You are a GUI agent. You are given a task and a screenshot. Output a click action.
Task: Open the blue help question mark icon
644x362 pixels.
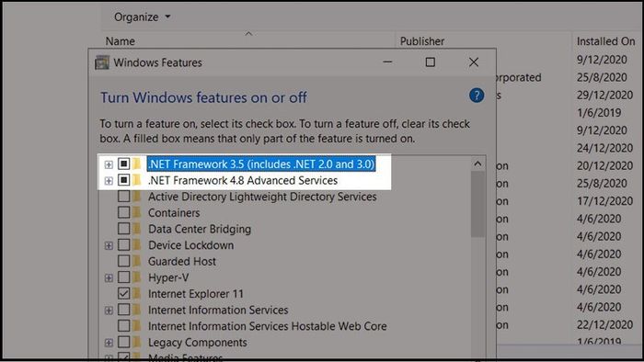477,96
